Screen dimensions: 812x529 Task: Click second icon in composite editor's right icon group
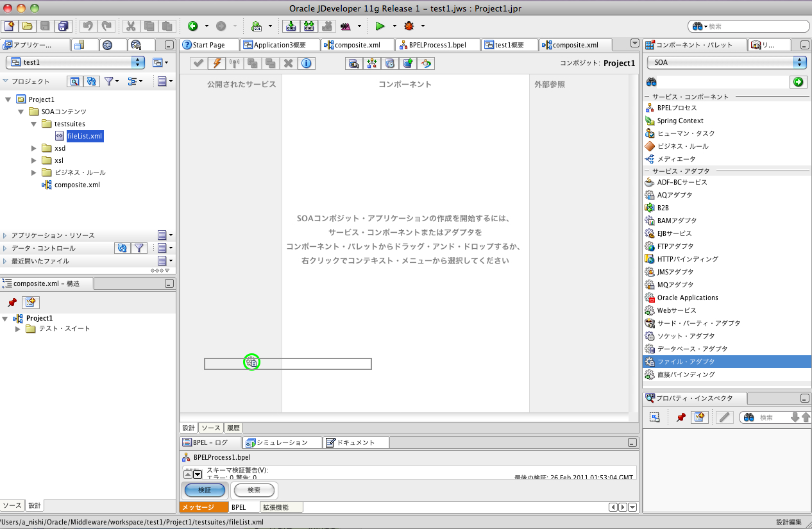click(x=371, y=63)
